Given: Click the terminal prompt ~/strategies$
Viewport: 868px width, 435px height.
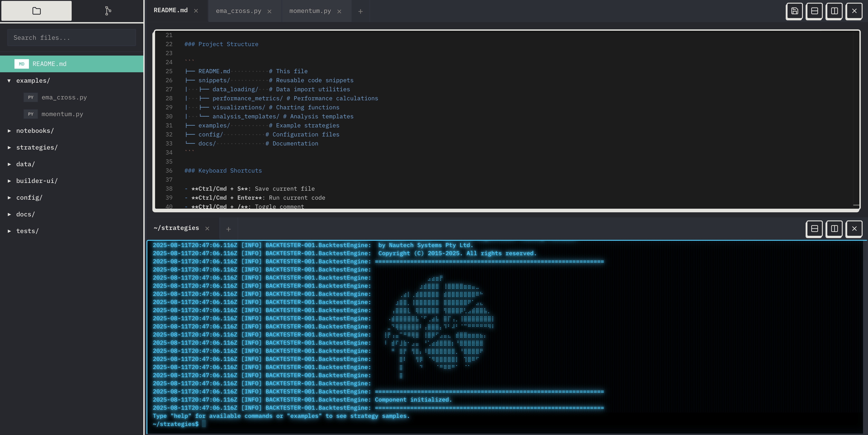Looking at the screenshot, I should [x=176, y=424].
